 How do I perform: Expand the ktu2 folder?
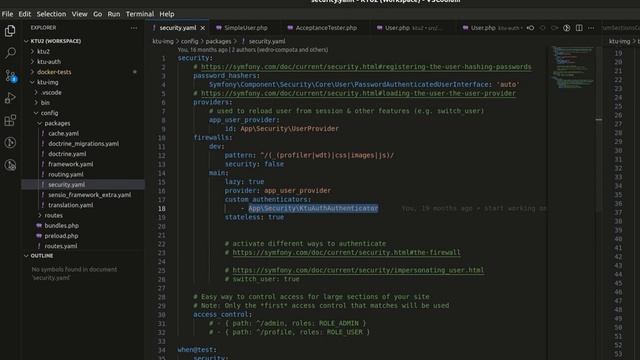pyautogui.click(x=32, y=51)
